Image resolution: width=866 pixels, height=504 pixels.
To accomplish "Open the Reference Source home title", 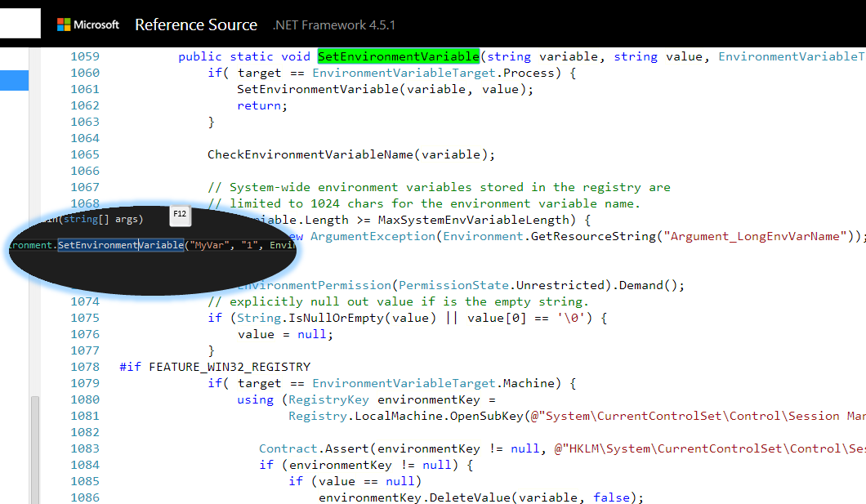I will click(x=196, y=25).
